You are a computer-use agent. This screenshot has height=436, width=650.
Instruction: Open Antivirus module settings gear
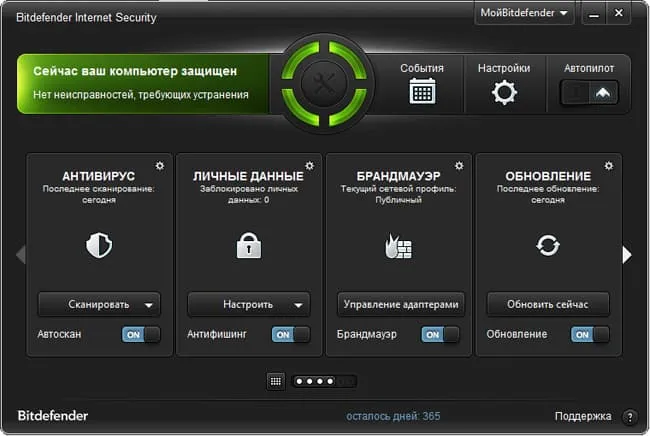(160, 166)
